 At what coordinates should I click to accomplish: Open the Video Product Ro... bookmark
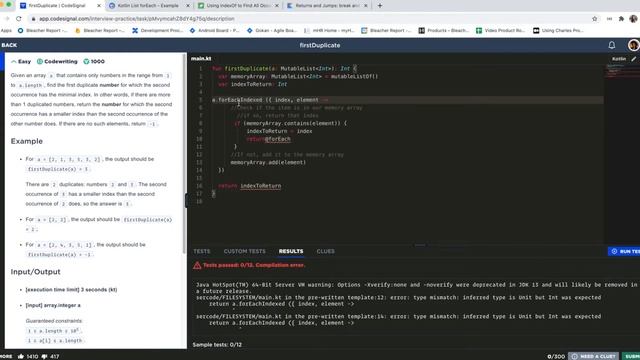(x=501, y=31)
